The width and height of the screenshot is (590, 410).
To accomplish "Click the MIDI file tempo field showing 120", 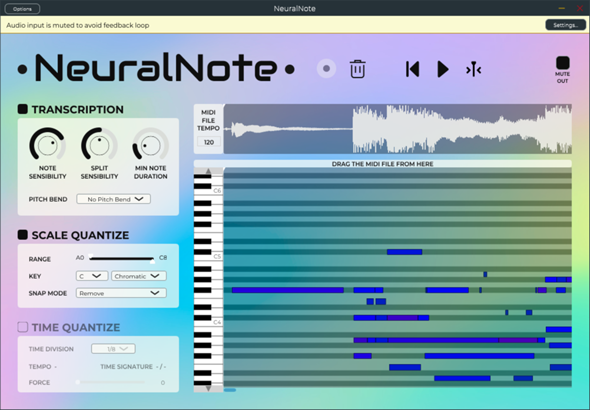I will coord(209,142).
